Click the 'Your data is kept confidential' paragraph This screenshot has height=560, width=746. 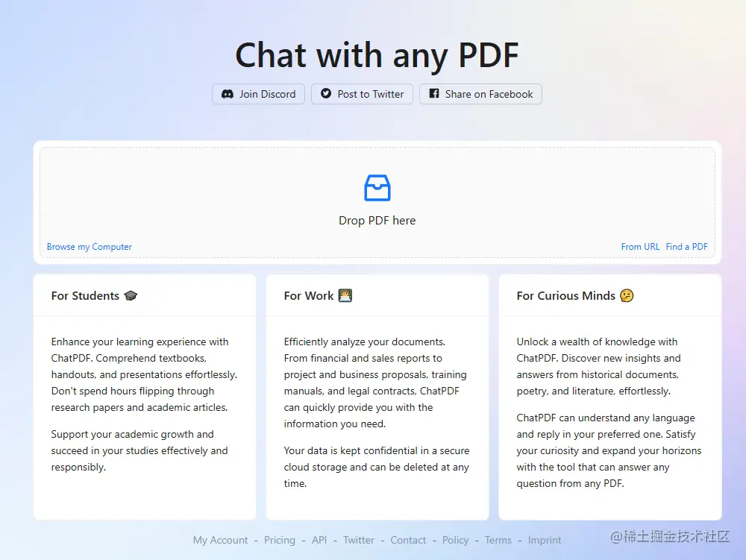(376, 467)
